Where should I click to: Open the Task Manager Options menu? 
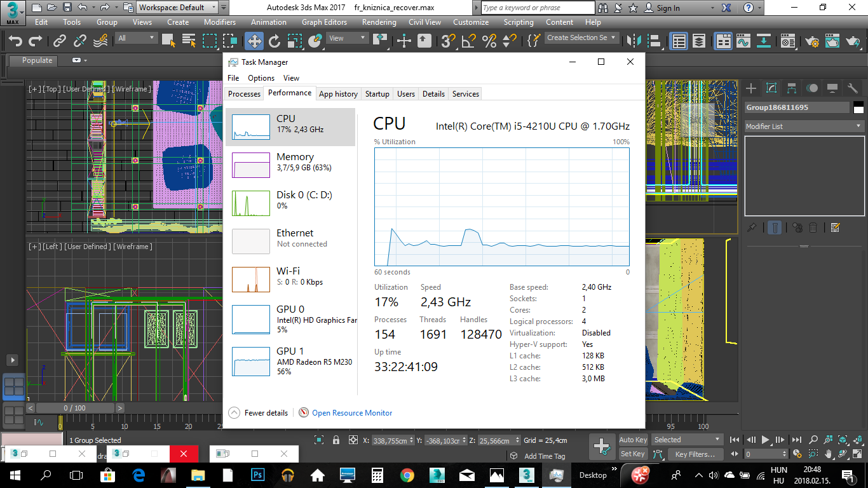pyautogui.click(x=261, y=78)
